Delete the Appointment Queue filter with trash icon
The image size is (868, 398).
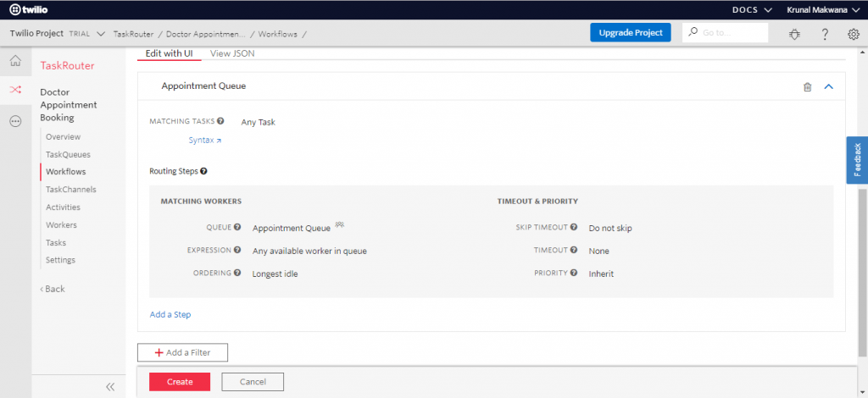[808, 86]
